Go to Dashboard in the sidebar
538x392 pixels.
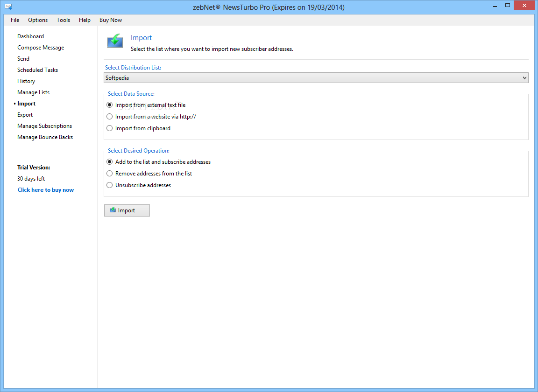point(30,36)
